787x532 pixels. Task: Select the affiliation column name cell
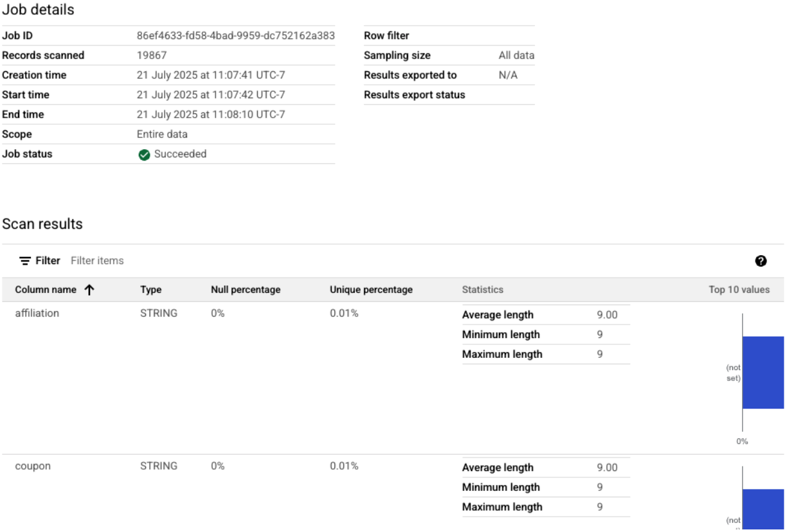click(37, 314)
